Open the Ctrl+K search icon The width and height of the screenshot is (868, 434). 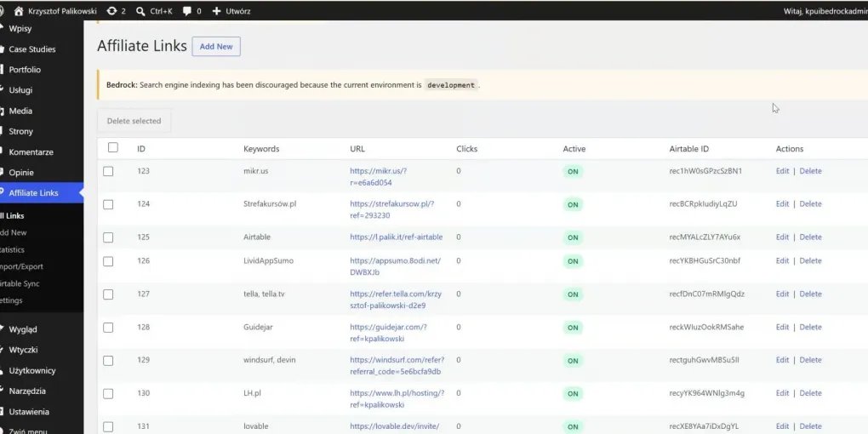(x=140, y=10)
